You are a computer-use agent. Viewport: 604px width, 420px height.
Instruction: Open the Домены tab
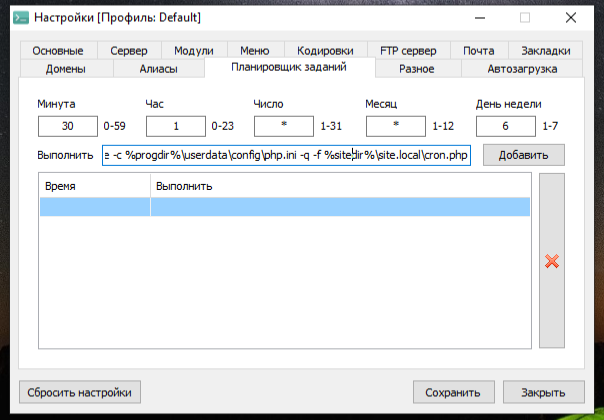(x=66, y=69)
